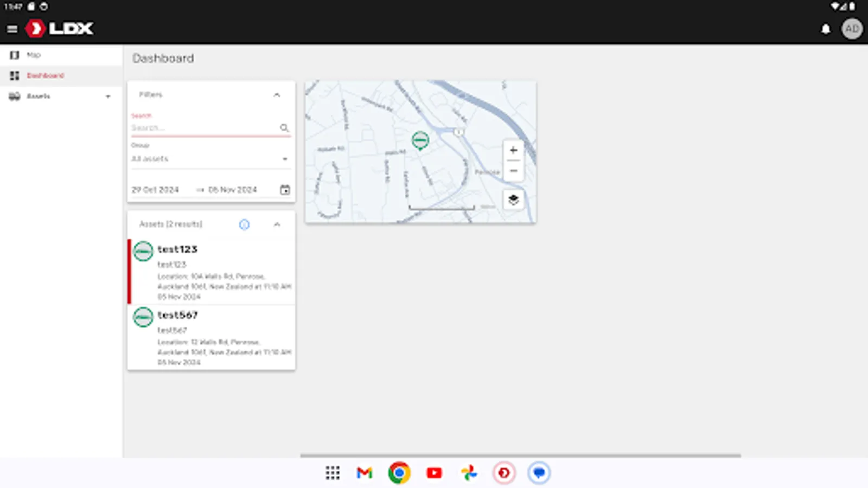Collapse the Filters panel

277,94
